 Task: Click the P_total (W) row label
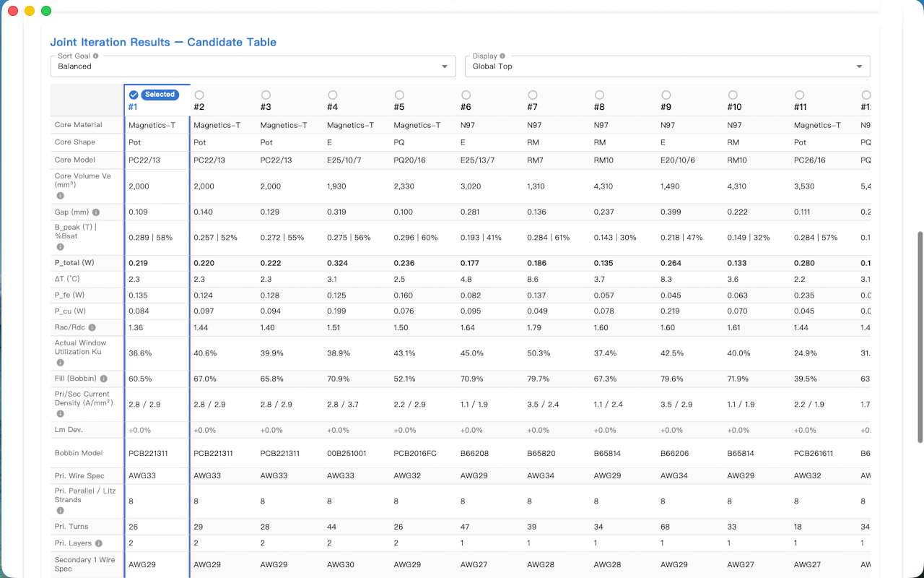(x=74, y=263)
